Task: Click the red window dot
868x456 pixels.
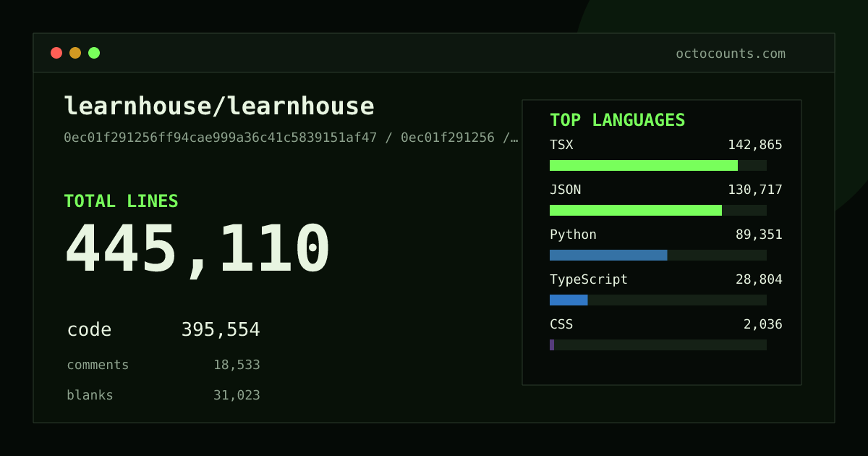Action: point(56,53)
